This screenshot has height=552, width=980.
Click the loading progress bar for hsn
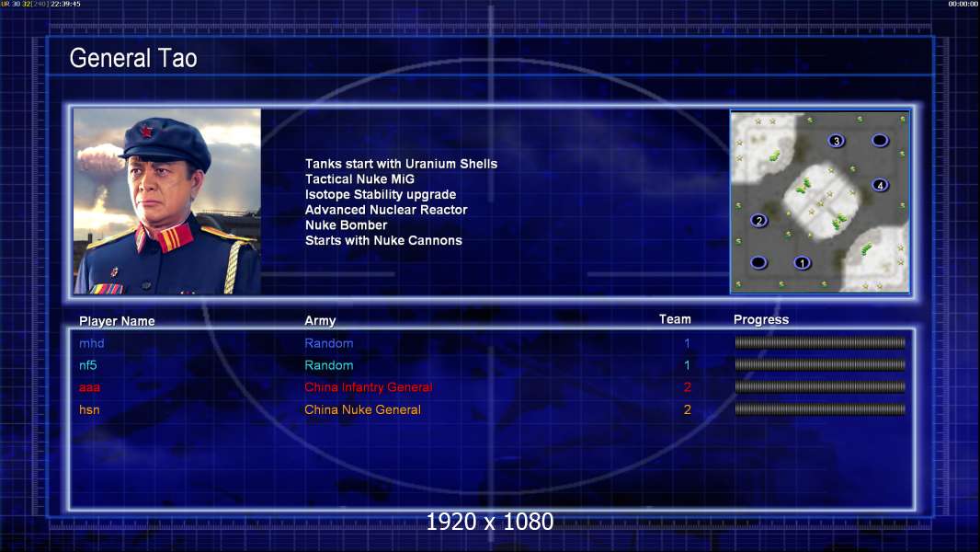tap(820, 409)
